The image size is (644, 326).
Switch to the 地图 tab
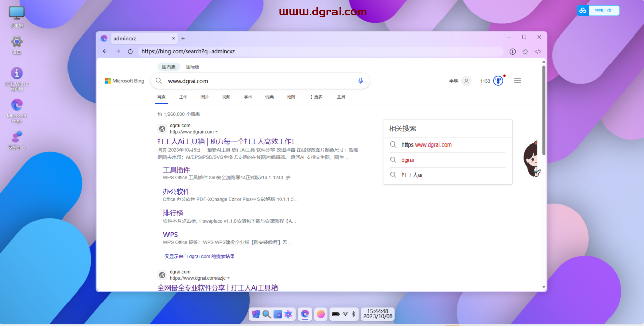(x=291, y=97)
